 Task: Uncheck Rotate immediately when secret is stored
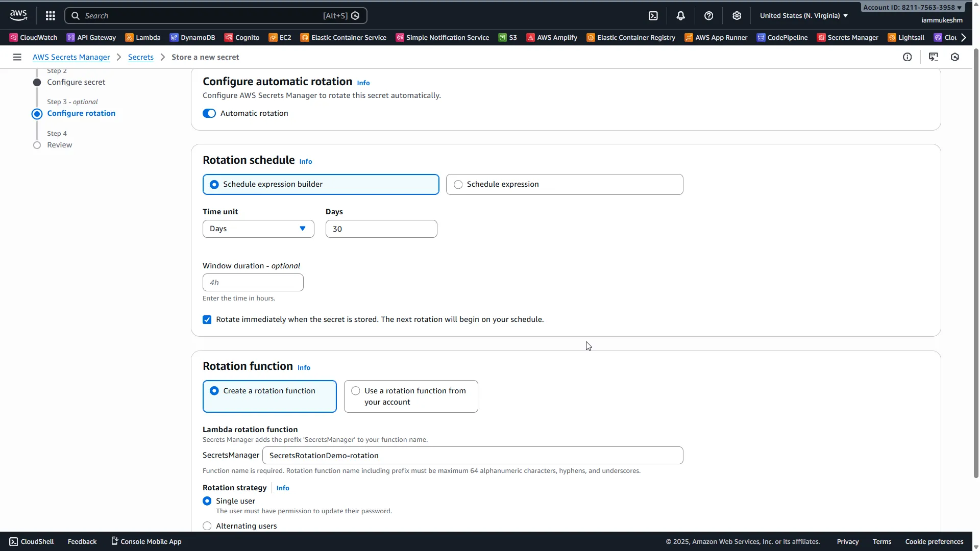[x=207, y=319]
